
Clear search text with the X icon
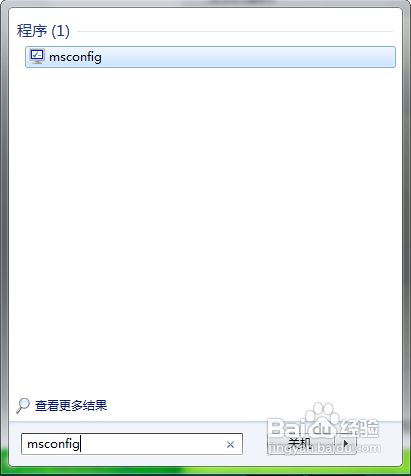pyautogui.click(x=230, y=444)
